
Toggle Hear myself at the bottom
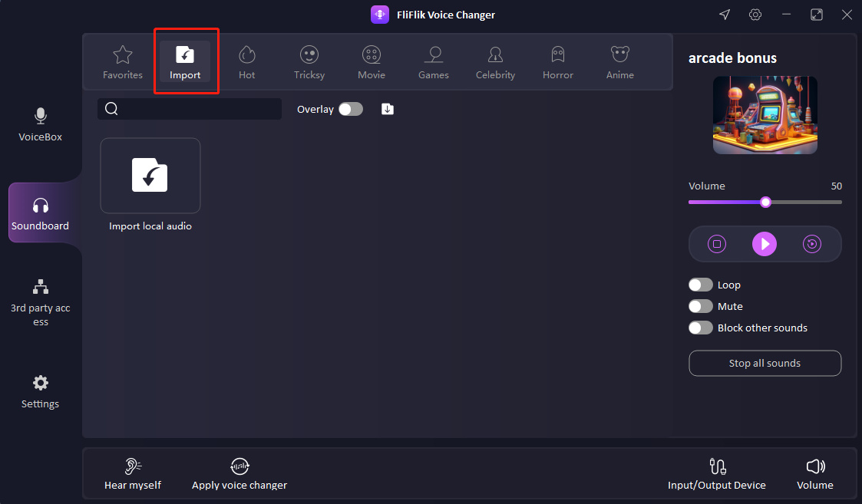click(x=133, y=473)
